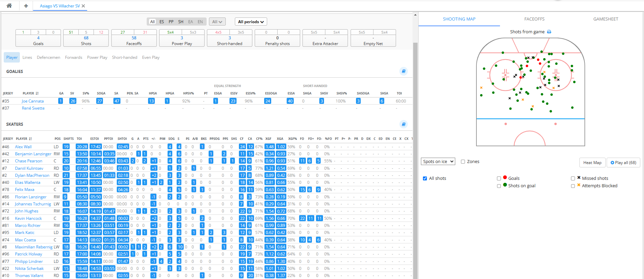This screenshot has height=279, width=644.
Task: Open the Faceoffs summary box
Action: coord(134,38)
